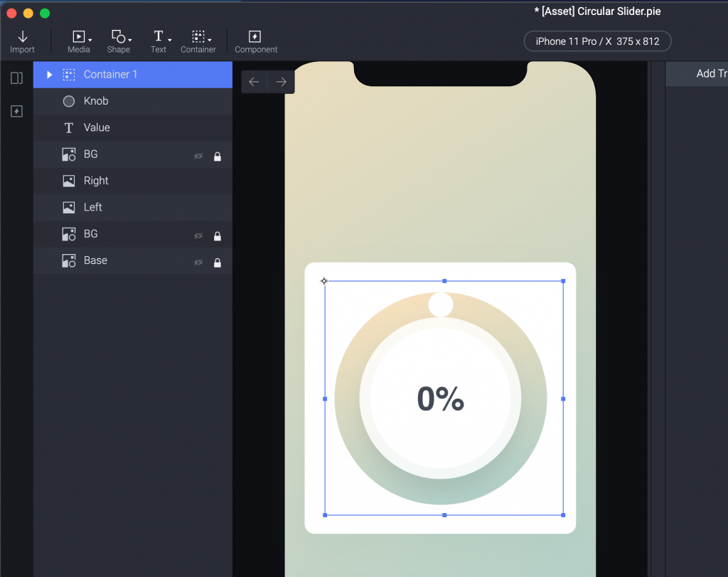
Task: Unlock the Base layer
Action: (x=218, y=263)
